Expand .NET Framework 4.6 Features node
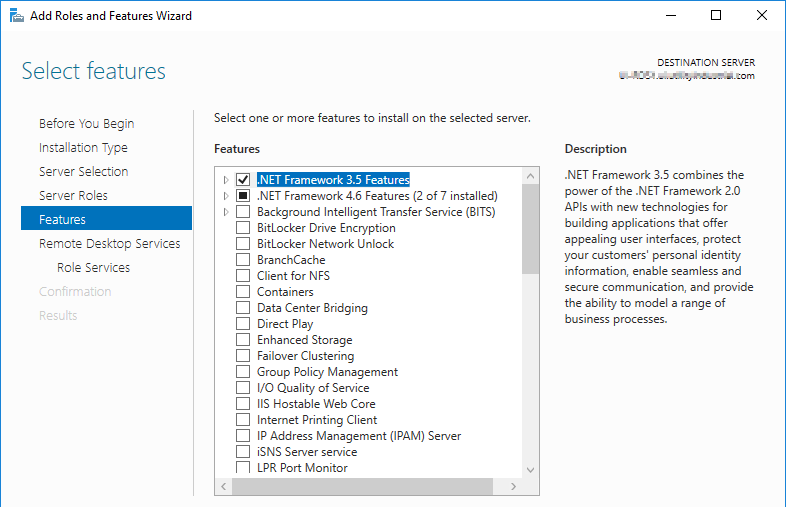The image size is (786, 507). click(x=226, y=196)
